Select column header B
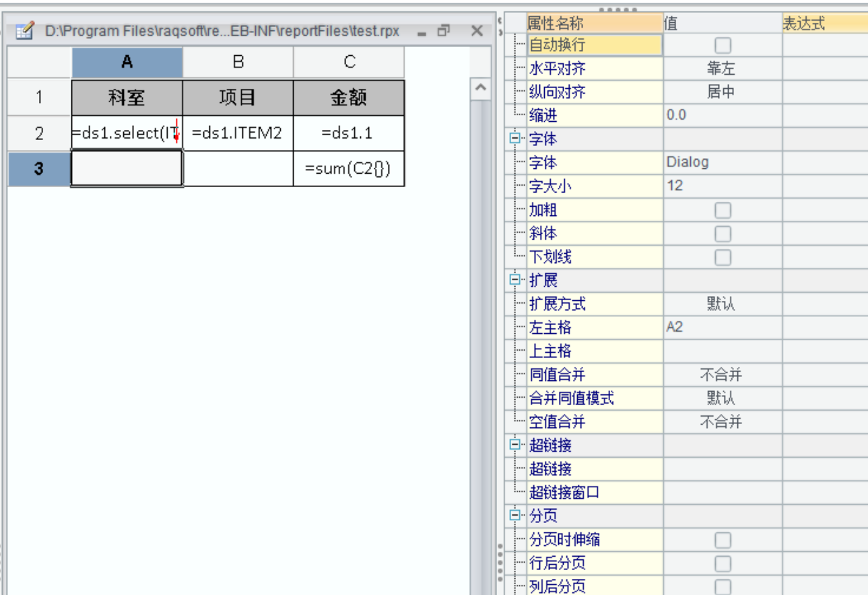The height and width of the screenshot is (595, 868). (238, 62)
